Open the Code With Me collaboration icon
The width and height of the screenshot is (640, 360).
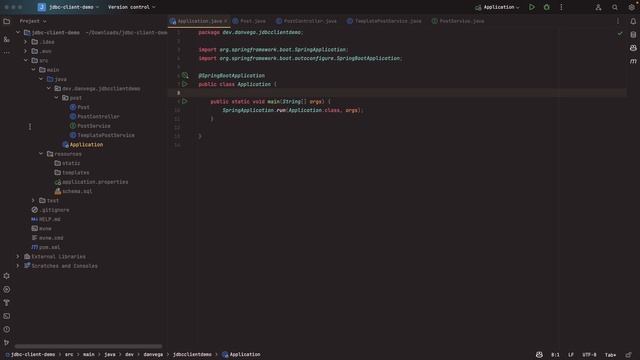point(598,7)
